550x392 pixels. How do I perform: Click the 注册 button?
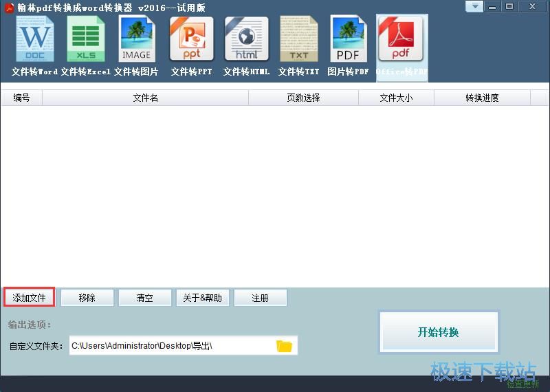point(261,298)
